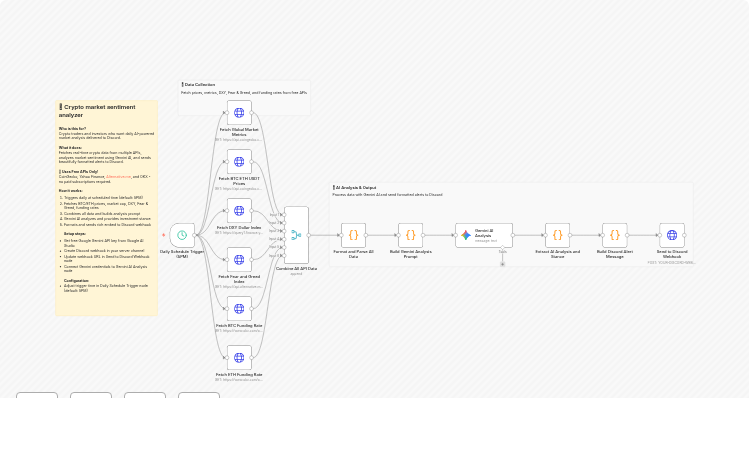The height and width of the screenshot is (450, 749).
Task: Select the Fetch DXY Dollar Index node
Action: click(x=239, y=211)
